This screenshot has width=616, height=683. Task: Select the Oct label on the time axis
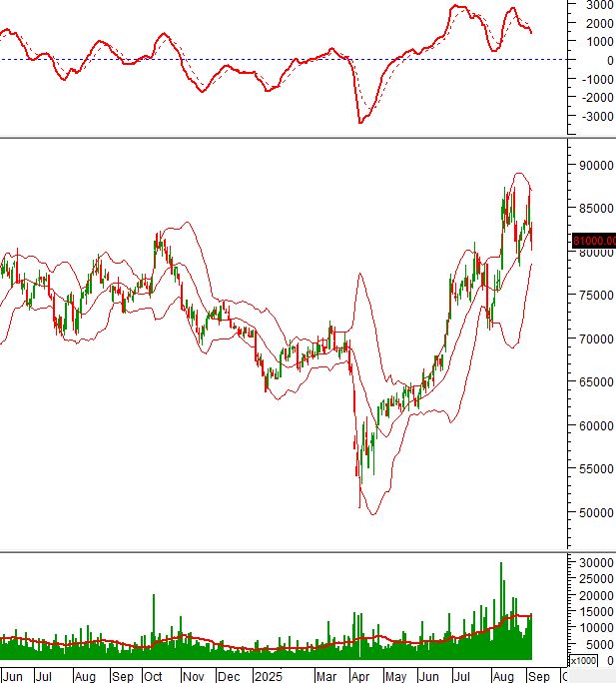153,676
